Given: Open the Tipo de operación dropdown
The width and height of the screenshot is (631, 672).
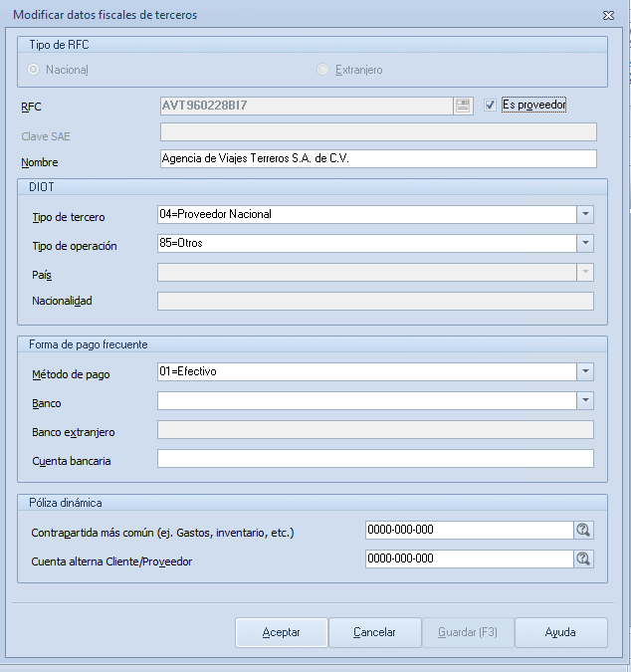Looking at the screenshot, I should (585, 243).
